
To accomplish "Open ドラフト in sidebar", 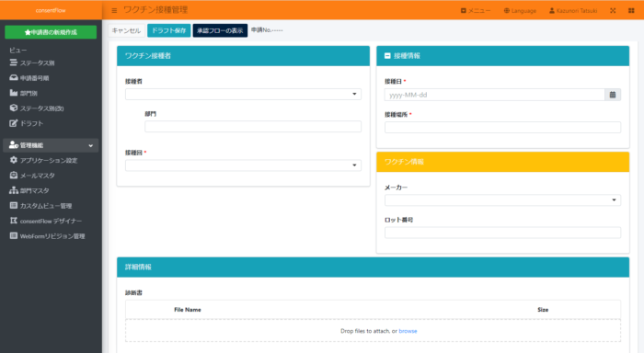I will point(27,123).
